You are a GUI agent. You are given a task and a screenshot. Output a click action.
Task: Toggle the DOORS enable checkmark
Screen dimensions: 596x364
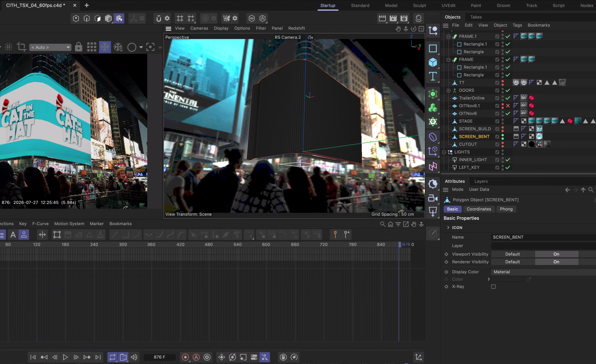pos(508,90)
